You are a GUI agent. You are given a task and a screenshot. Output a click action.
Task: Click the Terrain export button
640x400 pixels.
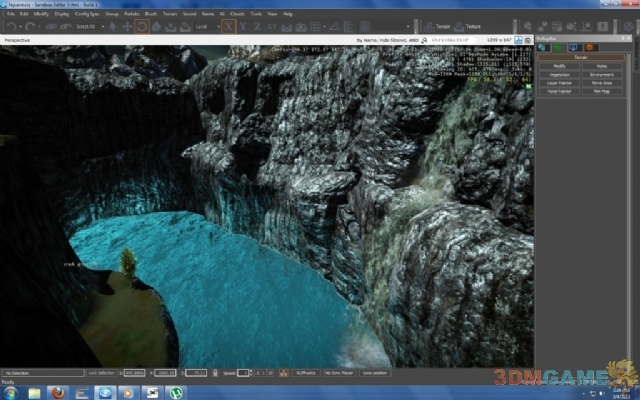[437, 27]
